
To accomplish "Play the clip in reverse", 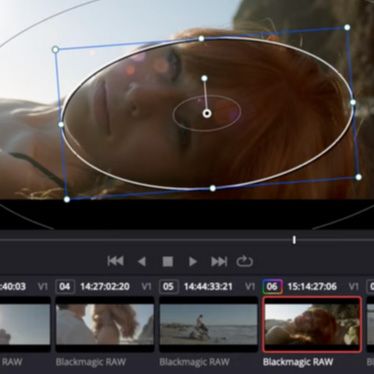I will 142,261.
